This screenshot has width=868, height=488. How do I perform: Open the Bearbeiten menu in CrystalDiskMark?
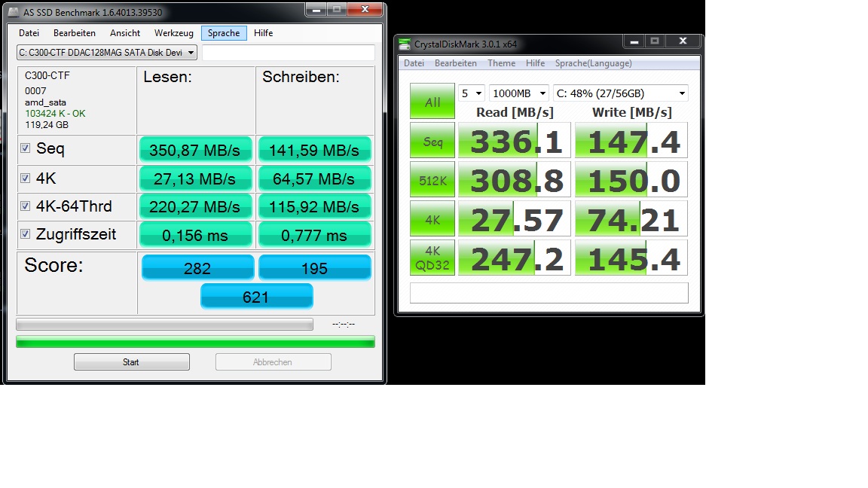456,63
